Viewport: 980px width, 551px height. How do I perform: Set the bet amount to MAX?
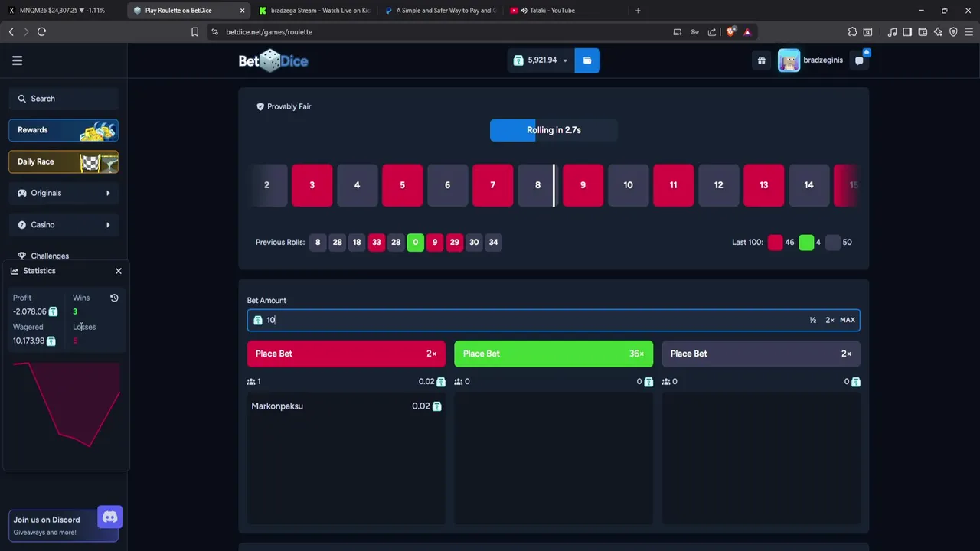[x=848, y=320]
